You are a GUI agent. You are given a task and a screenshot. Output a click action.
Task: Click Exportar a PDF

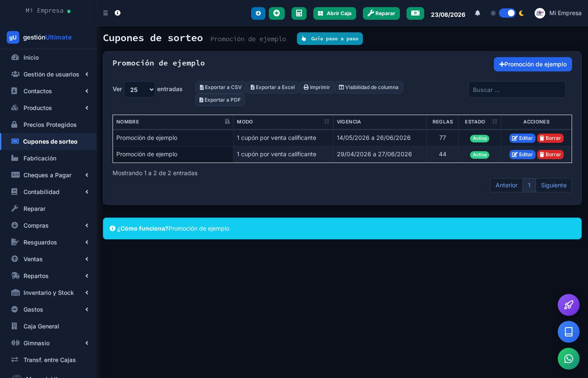point(220,100)
